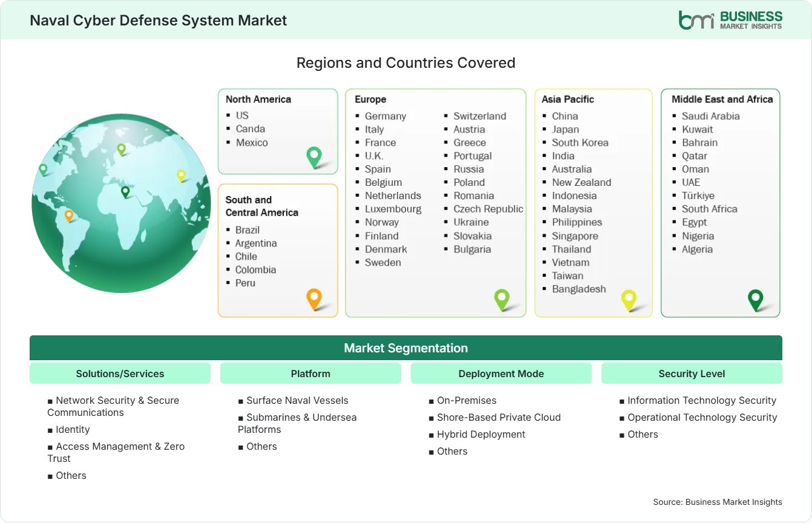The image size is (812, 523).
Task: Select the Solutions/Services segment header
Action: point(120,373)
